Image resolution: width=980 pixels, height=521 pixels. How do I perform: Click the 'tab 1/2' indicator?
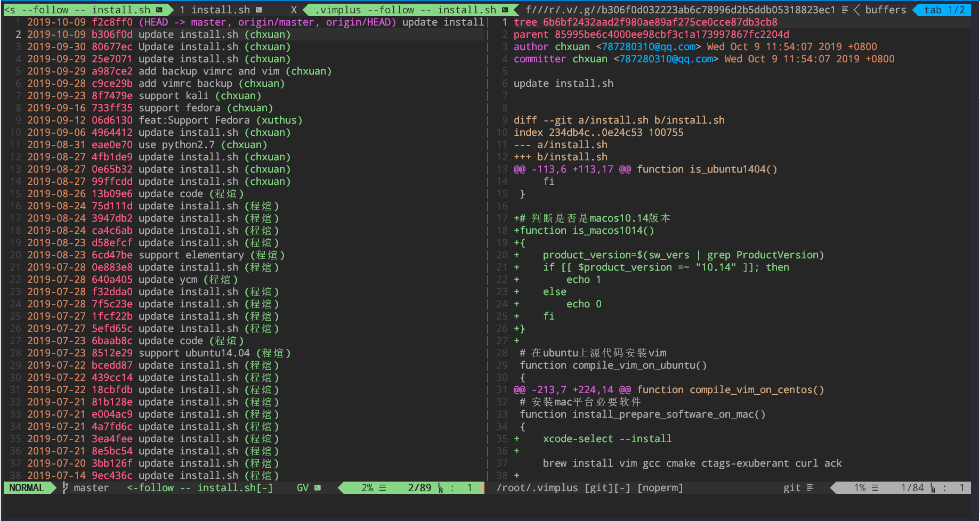(x=944, y=10)
